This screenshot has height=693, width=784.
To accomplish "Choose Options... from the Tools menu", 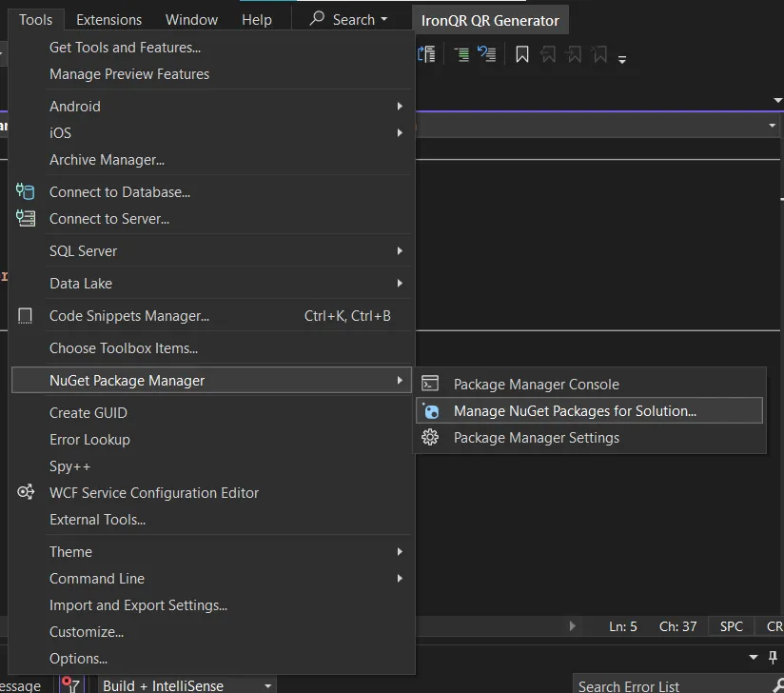I will 78,659.
